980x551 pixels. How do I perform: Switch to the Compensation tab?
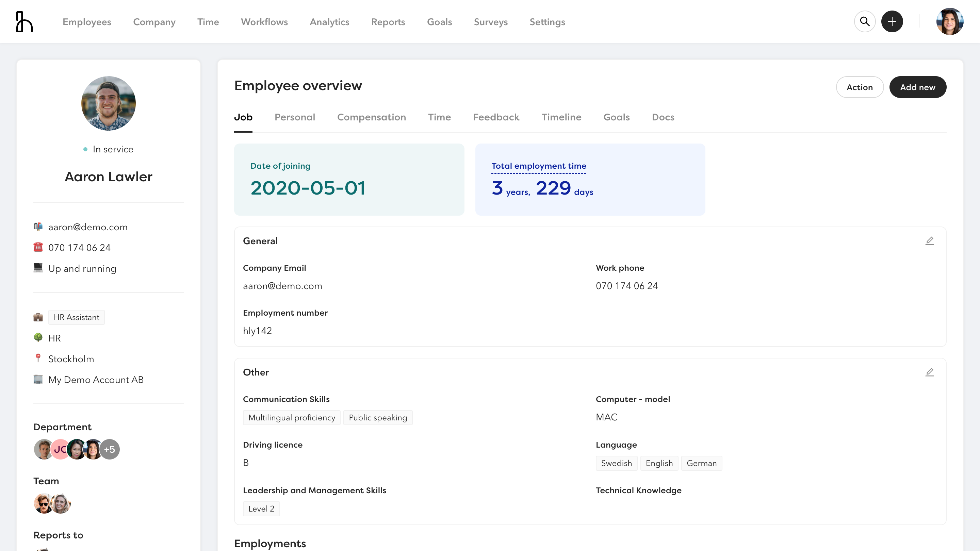tap(372, 117)
